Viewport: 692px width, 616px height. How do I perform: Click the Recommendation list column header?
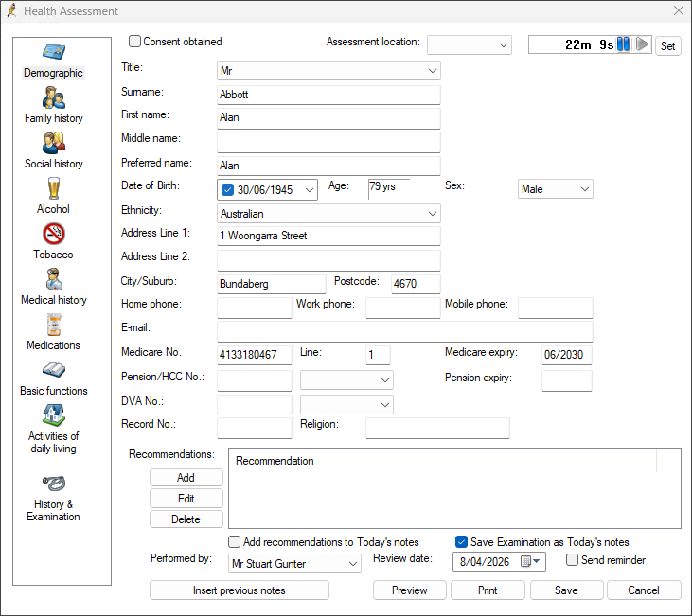[444, 461]
